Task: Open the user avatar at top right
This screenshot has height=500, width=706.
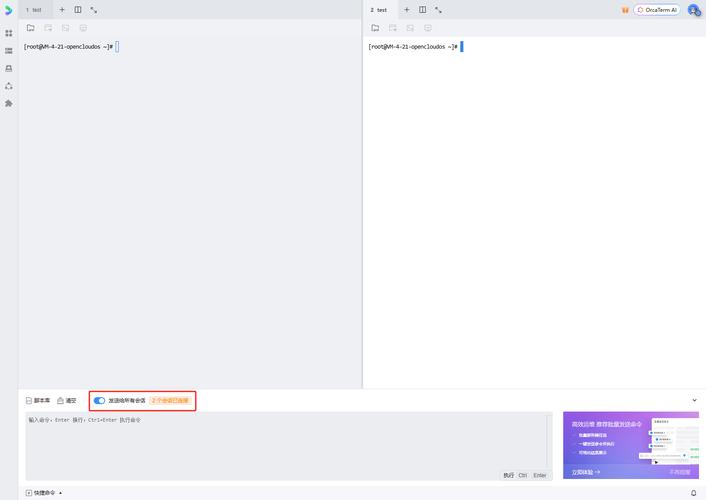Action: coord(693,9)
